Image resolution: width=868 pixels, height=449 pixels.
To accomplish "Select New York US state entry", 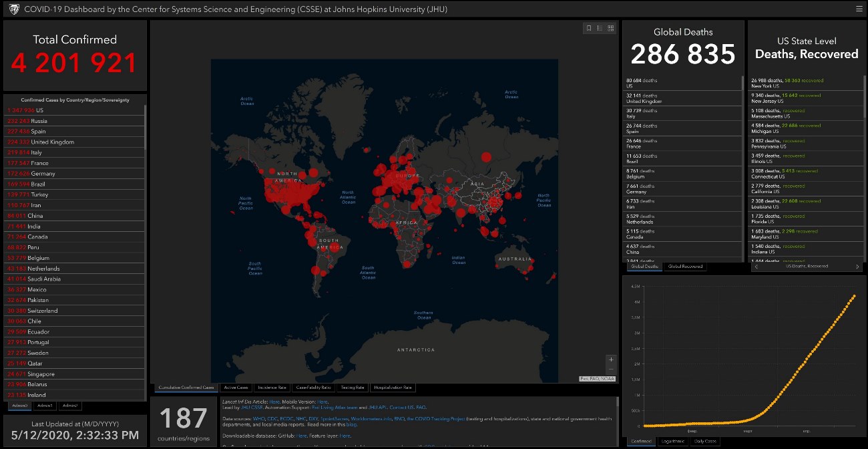I will [x=806, y=83].
